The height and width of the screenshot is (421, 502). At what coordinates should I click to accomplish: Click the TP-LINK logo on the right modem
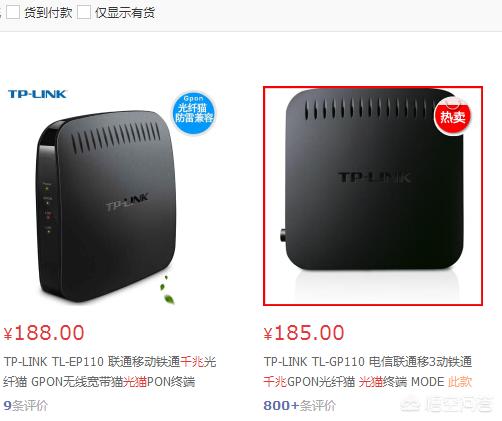(x=375, y=177)
